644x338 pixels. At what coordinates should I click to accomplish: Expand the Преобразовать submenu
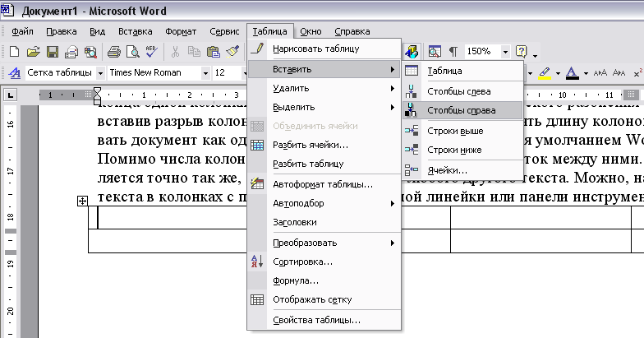pos(324,243)
